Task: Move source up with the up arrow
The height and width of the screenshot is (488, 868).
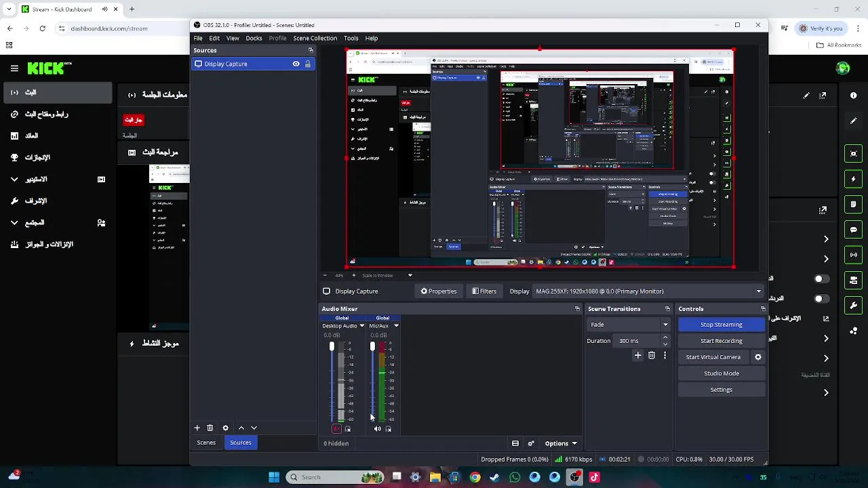Action: click(x=241, y=428)
